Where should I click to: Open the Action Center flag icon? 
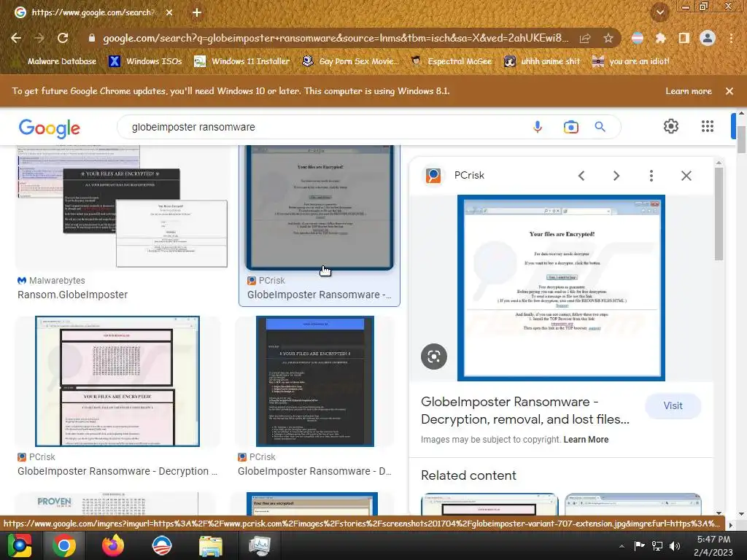(x=639, y=546)
